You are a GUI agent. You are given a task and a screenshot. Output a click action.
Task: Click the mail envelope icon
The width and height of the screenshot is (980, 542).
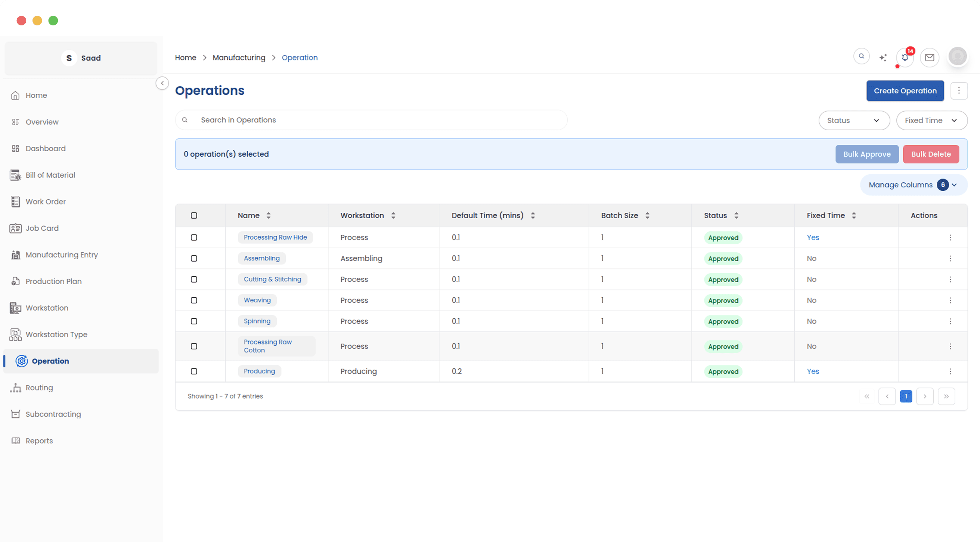point(930,57)
